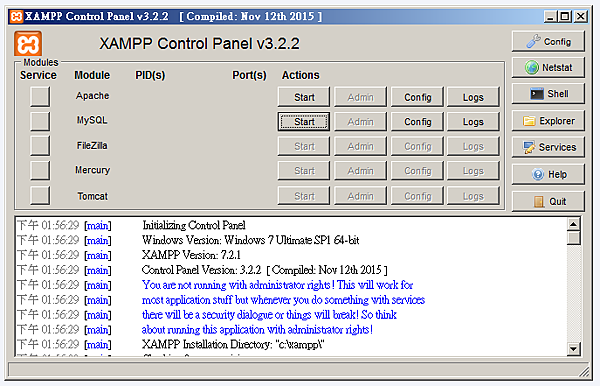The image size is (600, 386).
Task: Click the Tomcat module label
Action: tap(93, 196)
